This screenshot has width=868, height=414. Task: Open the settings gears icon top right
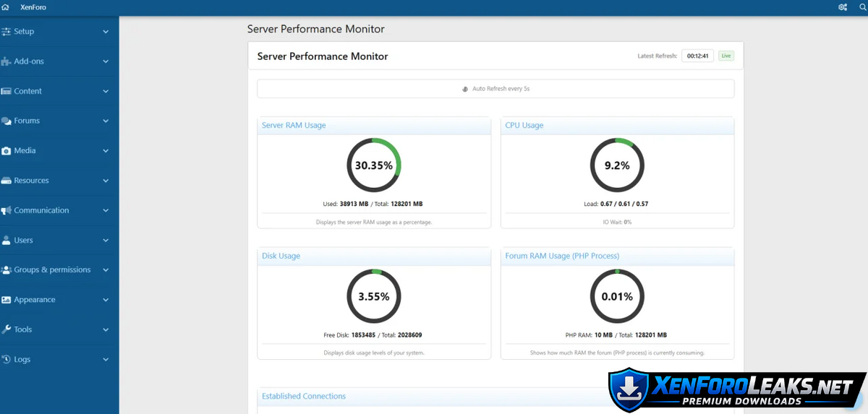843,7
